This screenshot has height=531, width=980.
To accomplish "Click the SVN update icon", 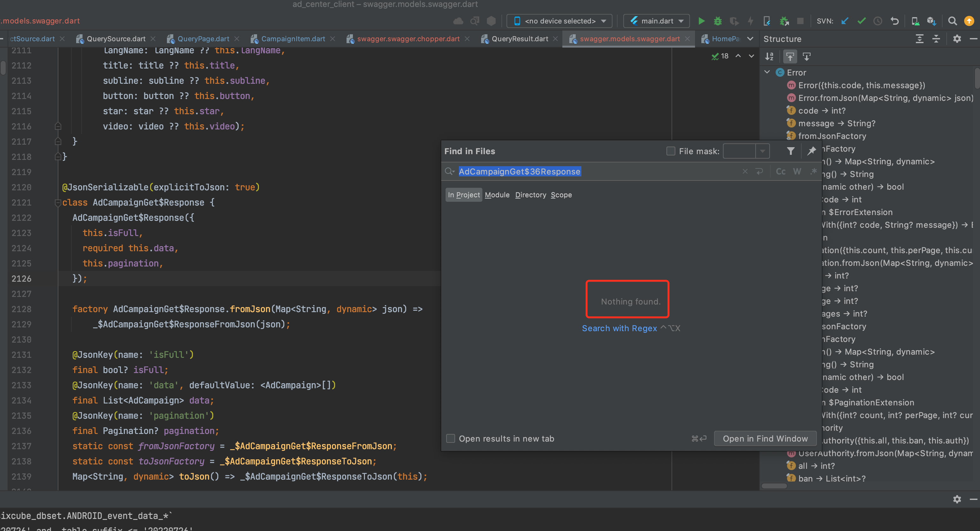I will (x=844, y=21).
